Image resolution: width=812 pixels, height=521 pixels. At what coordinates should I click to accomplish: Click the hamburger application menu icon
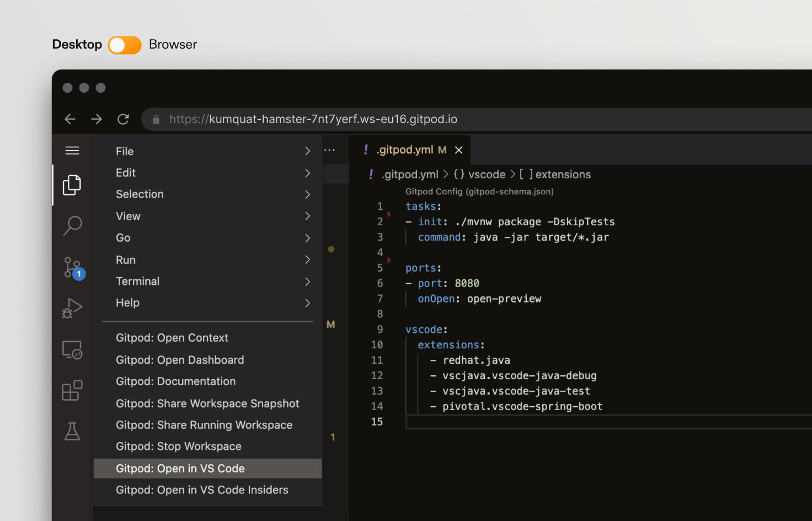point(72,150)
